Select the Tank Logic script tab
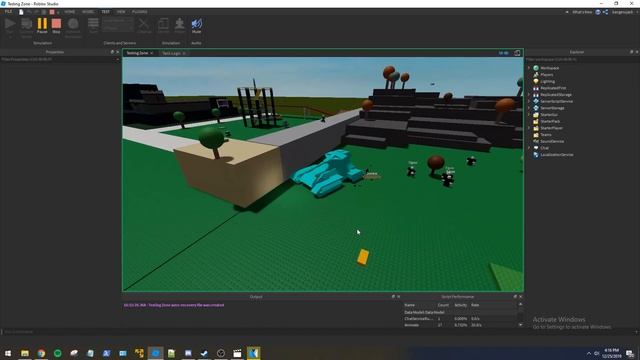The height and width of the screenshot is (360, 640). tap(171, 53)
